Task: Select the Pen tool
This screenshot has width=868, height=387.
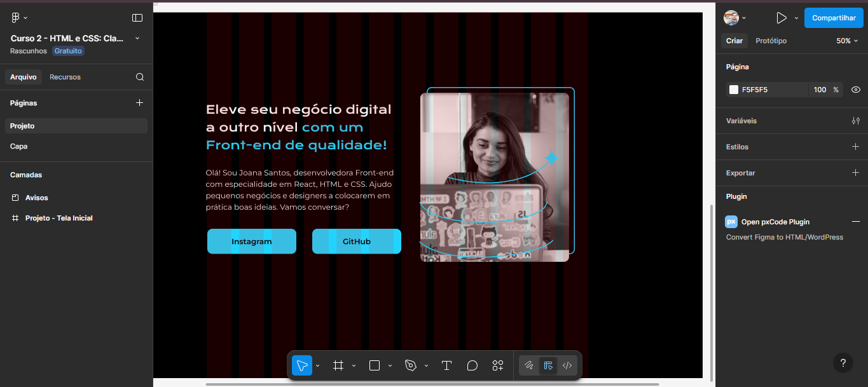Action: (x=412, y=365)
